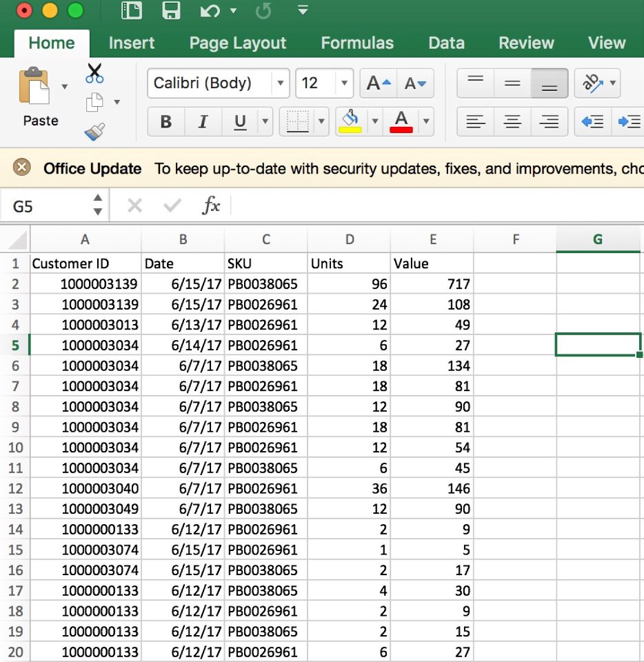The image size is (644, 662).
Task: Expand the Borders dropdown arrow
Action: coord(321,122)
